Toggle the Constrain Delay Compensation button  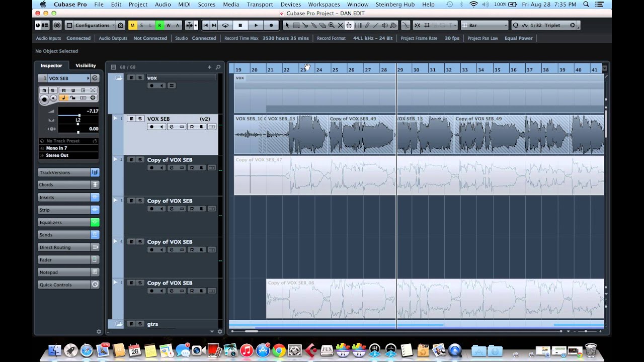coord(57,25)
